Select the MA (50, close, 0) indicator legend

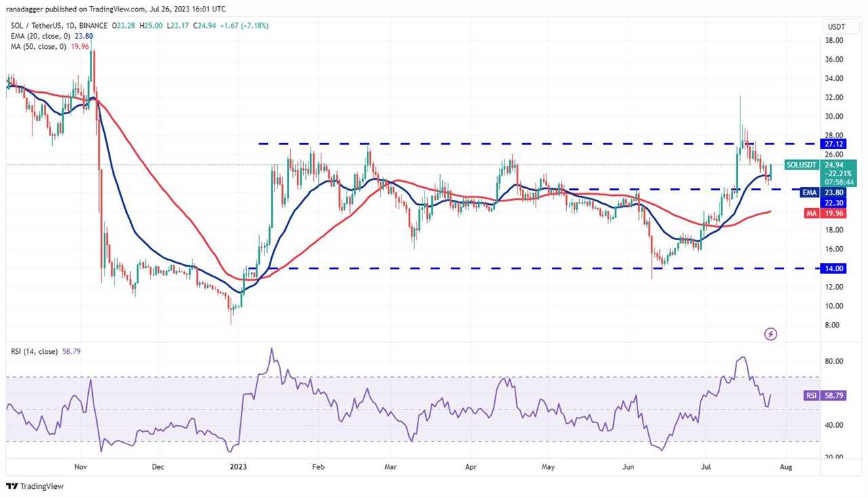coord(49,47)
